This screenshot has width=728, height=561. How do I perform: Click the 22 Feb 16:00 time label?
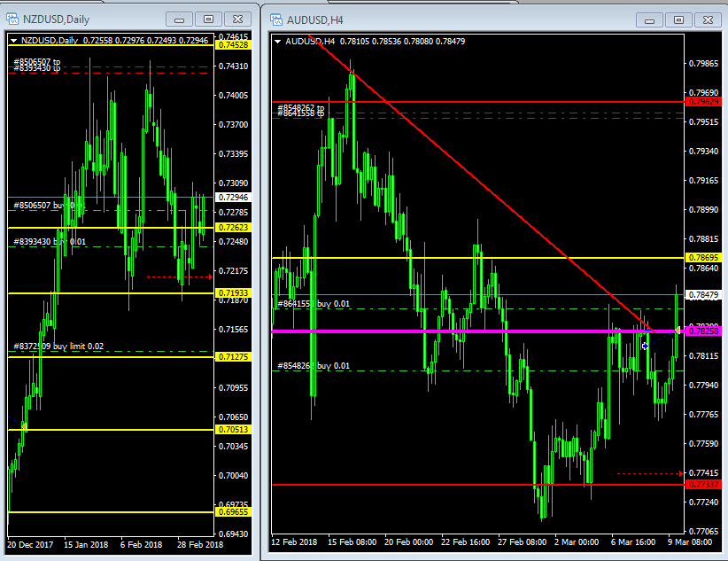point(465,542)
